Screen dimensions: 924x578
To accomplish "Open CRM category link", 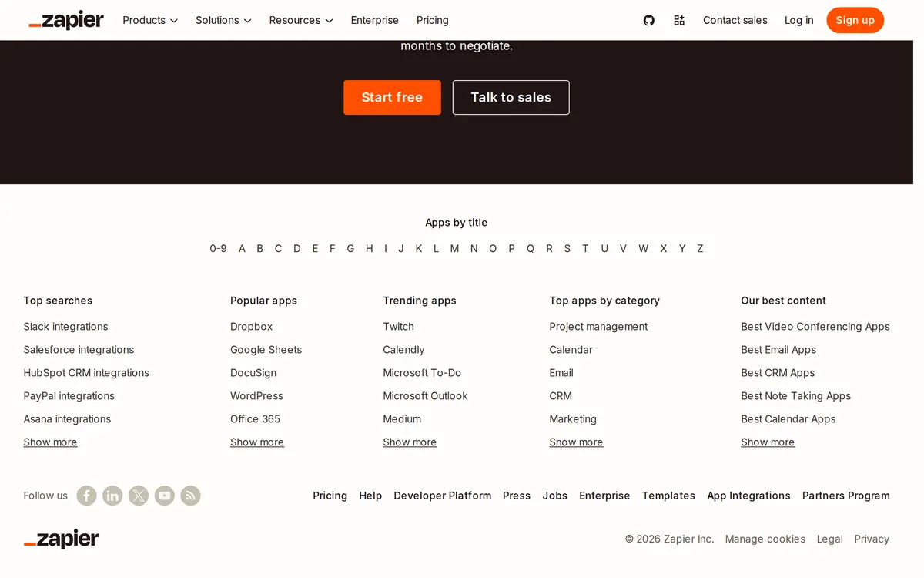I will point(561,396).
